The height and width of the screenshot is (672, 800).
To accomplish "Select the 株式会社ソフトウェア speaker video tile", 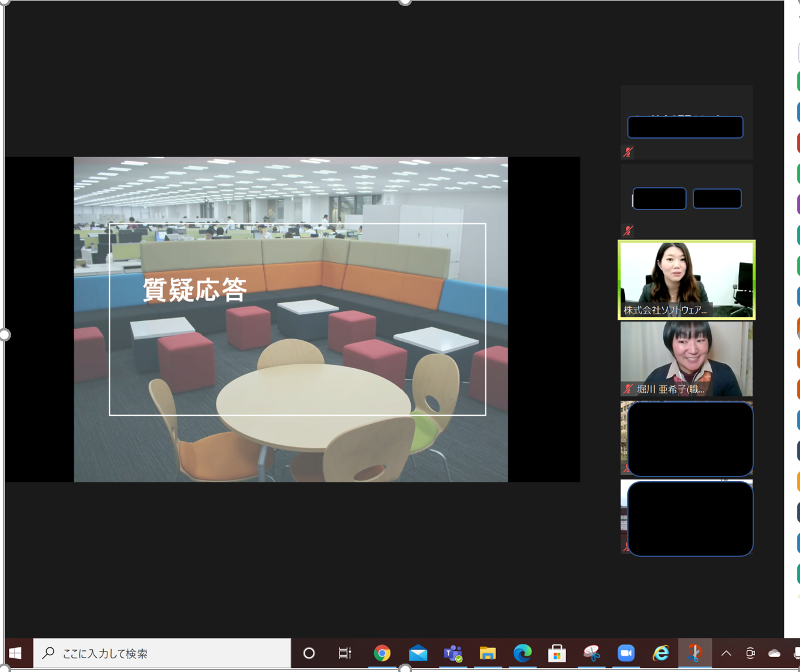I will [x=687, y=280].
